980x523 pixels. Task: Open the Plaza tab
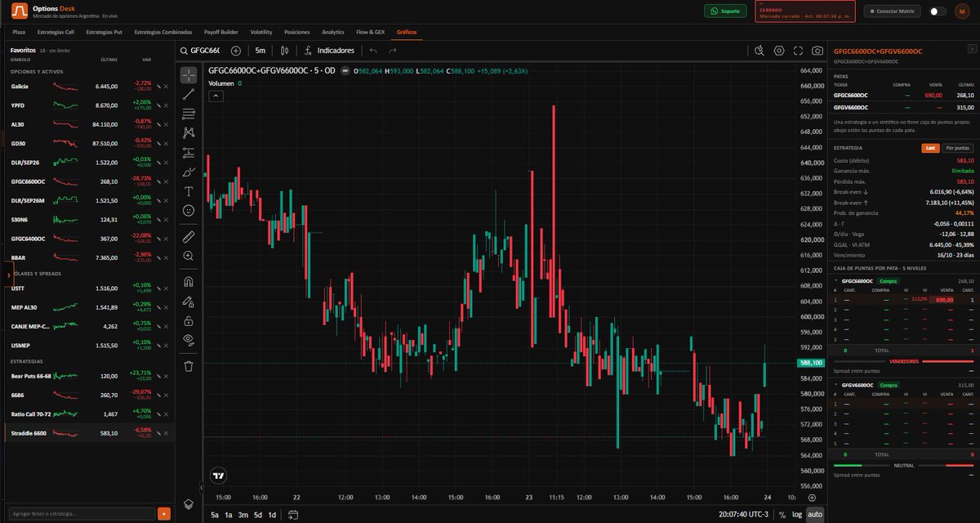coord(19,32)
